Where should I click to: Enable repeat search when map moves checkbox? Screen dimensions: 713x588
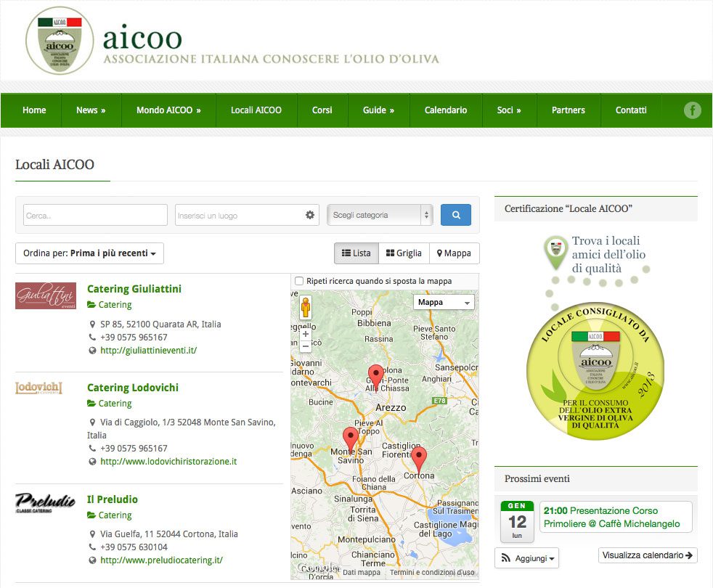pos(299,281)
